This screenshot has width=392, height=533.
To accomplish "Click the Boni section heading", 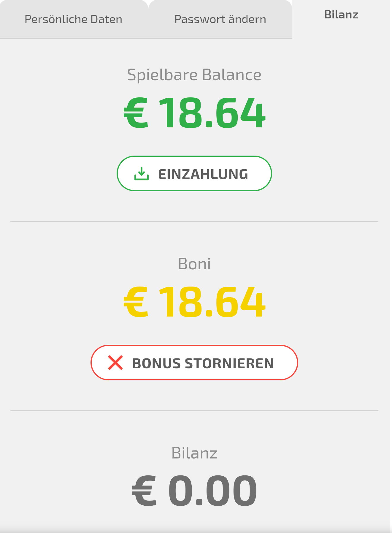I will point(194,264).
